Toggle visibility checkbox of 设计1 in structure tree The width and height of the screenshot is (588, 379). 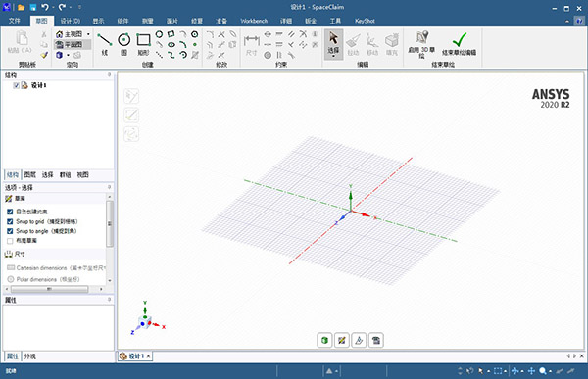16,85
